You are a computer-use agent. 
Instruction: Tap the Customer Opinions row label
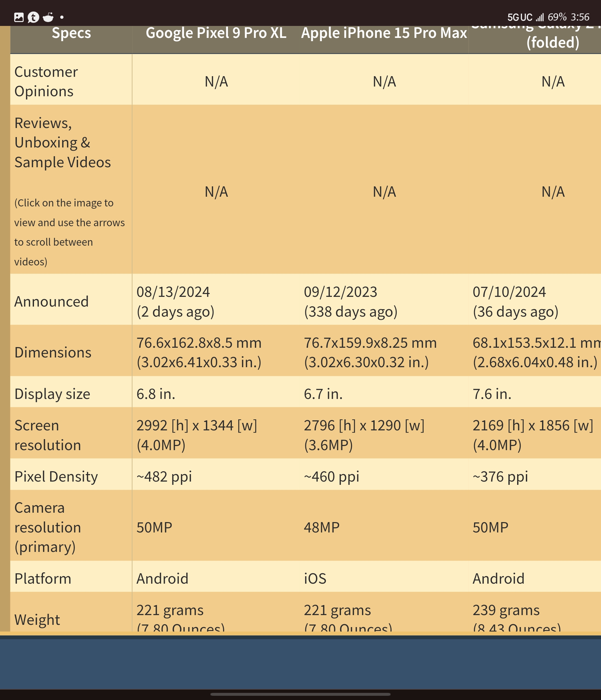pos(46,81)
